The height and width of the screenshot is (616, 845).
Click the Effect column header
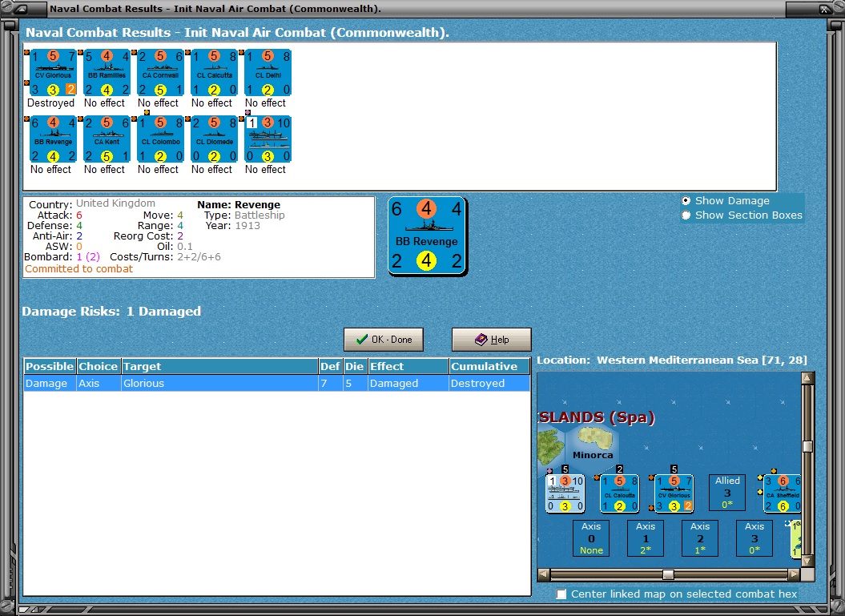tap(408, 366)
